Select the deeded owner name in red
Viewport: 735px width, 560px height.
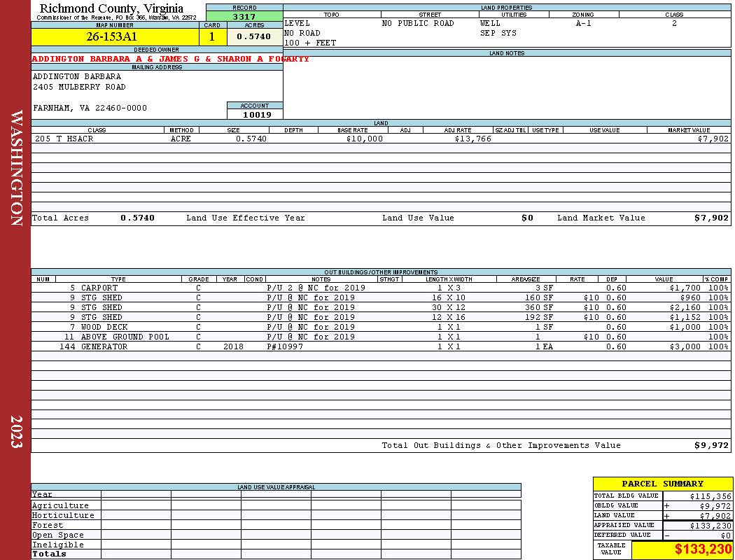171,59
